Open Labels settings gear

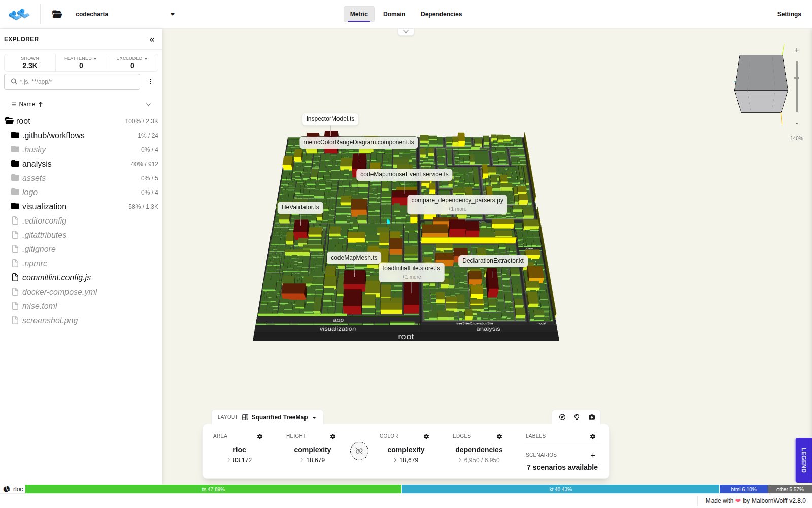[x=593, y=436]
